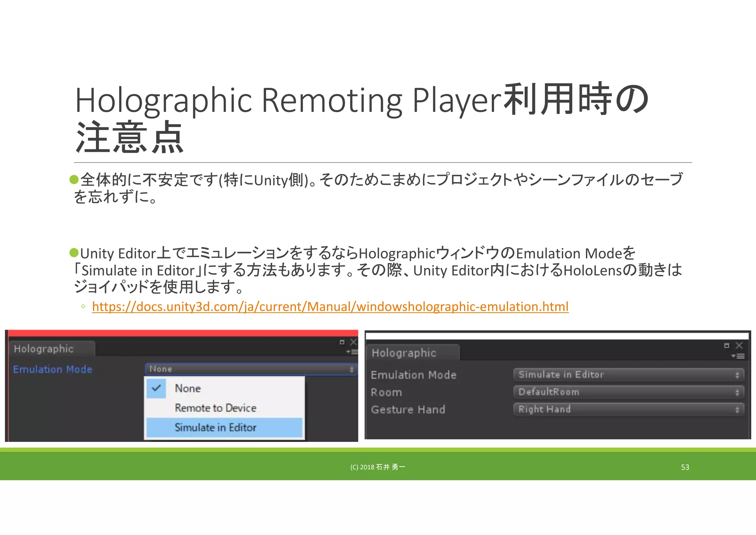The image size is (756, 535).
Task: Open the Room dropdown showing DefaultRoom
Action: [x=629, y=392]
